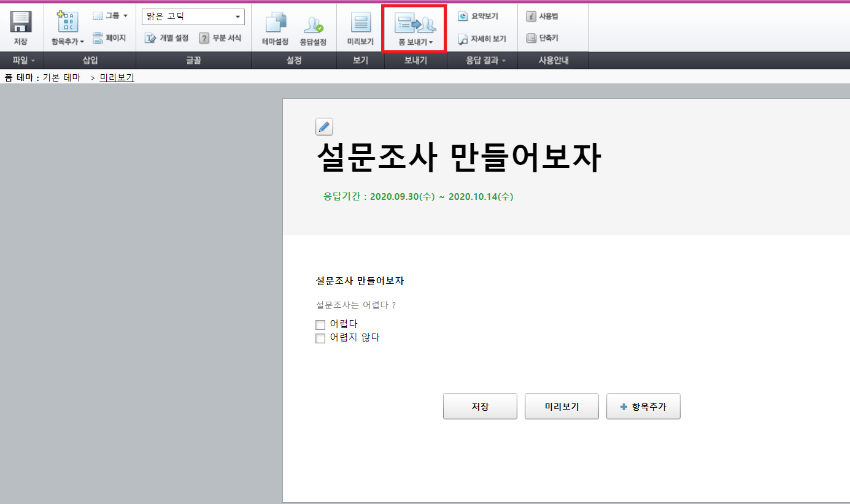Check the 어렵다 checkbox
The image size is (850, 504).
click(320, 325)
